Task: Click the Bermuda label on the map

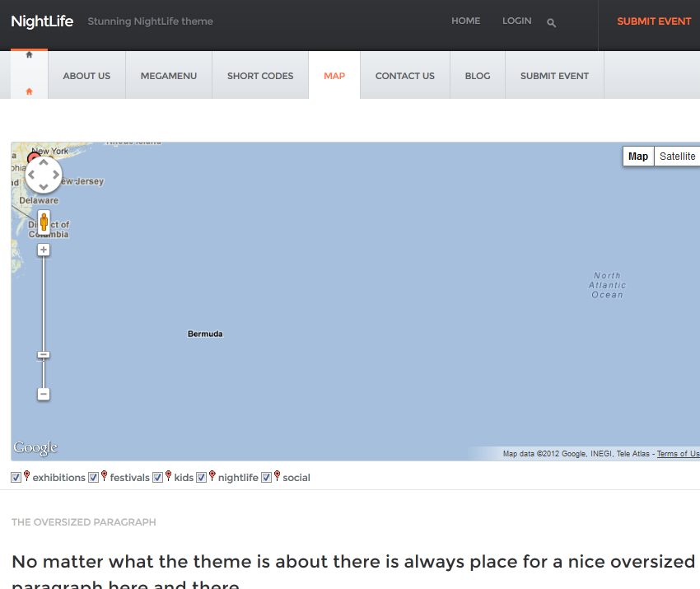Action: tap(205, 334)
